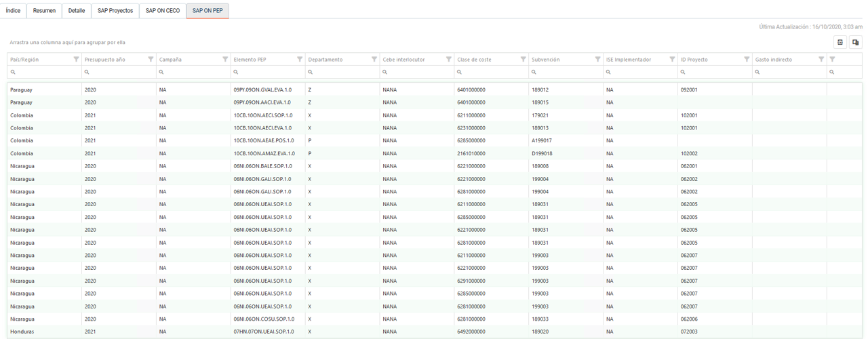
Task: Click subvención value 189013
Action: [x=566, y=128]
